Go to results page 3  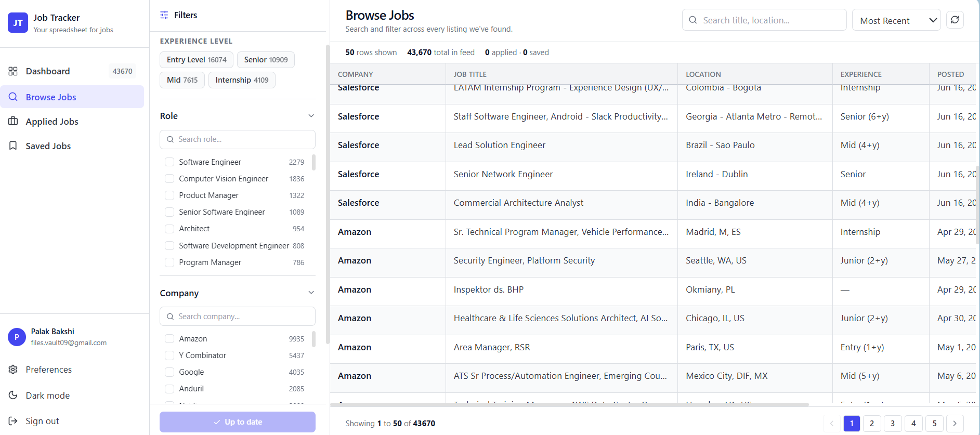click(x=893, y=424)
